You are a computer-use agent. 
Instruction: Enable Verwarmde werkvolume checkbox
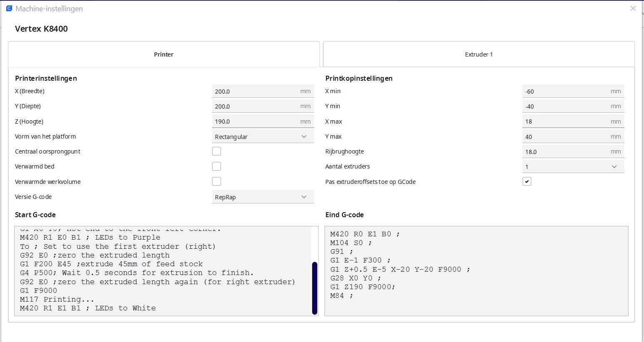(x=217, y=181)
